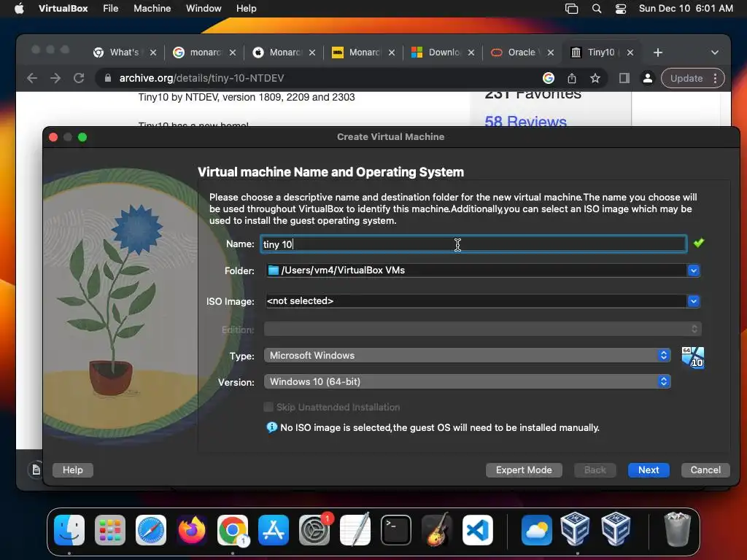Open the Window menu
747x560 pixels.
tap(204, 8)
